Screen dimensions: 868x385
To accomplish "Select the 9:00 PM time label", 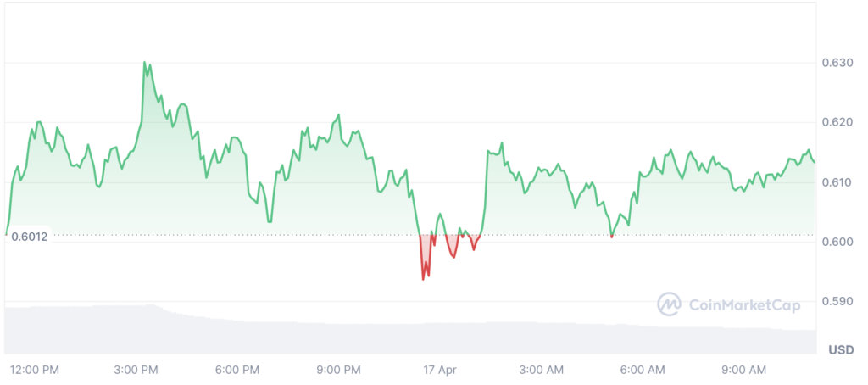I will point(339,370).
